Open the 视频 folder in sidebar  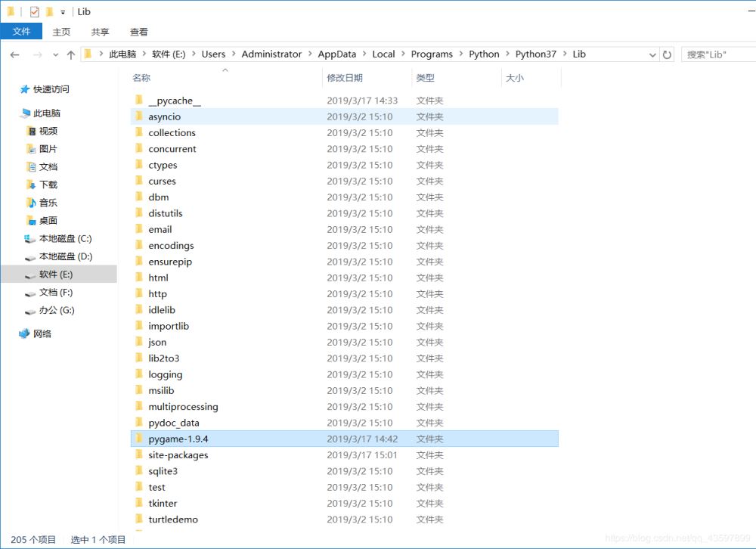point(42,131)
